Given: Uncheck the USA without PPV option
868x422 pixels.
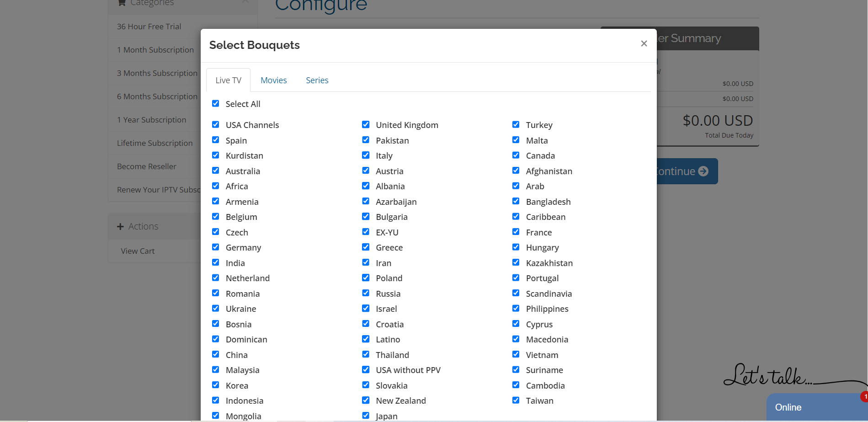Looking at the screenshot, I should pos(366,369).
